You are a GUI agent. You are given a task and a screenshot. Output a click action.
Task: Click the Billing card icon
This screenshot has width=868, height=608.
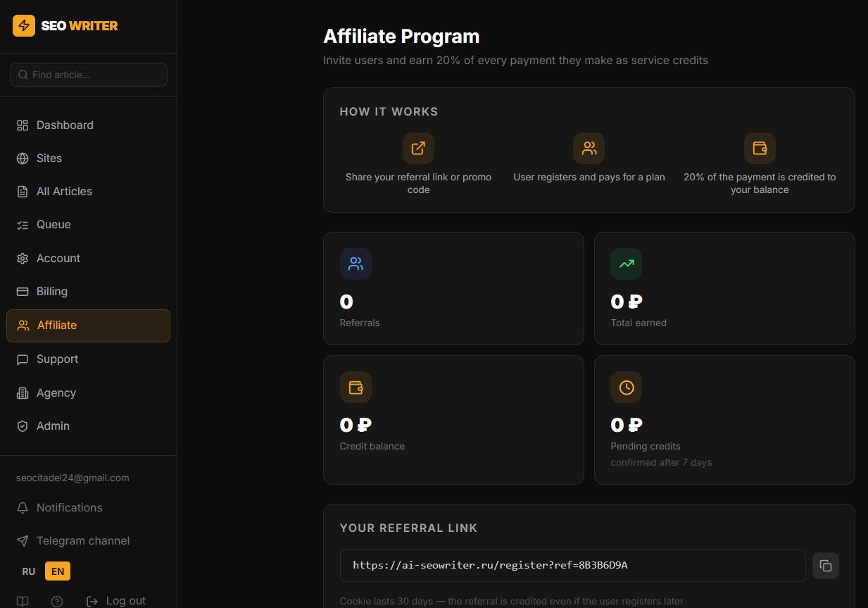tap(23, 291)
